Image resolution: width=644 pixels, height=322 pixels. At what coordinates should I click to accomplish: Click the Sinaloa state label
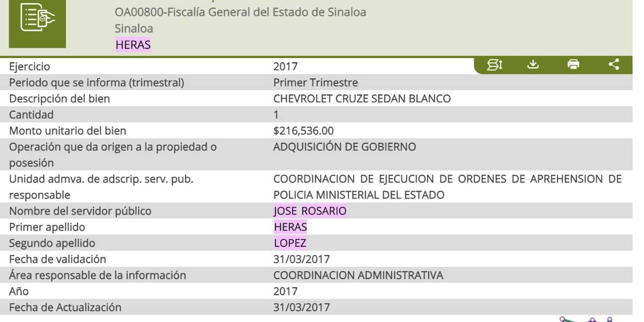click(x=134, y=28)
